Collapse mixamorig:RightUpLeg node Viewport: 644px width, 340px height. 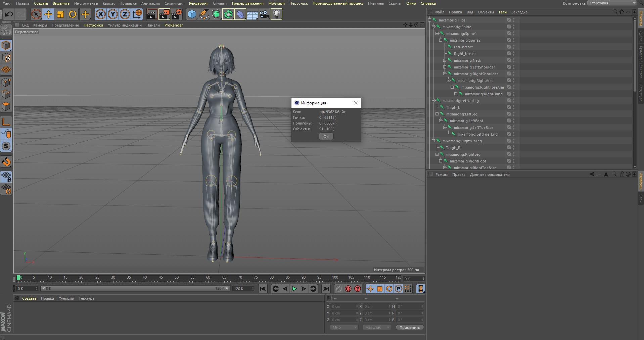click(x=433, y=141)
